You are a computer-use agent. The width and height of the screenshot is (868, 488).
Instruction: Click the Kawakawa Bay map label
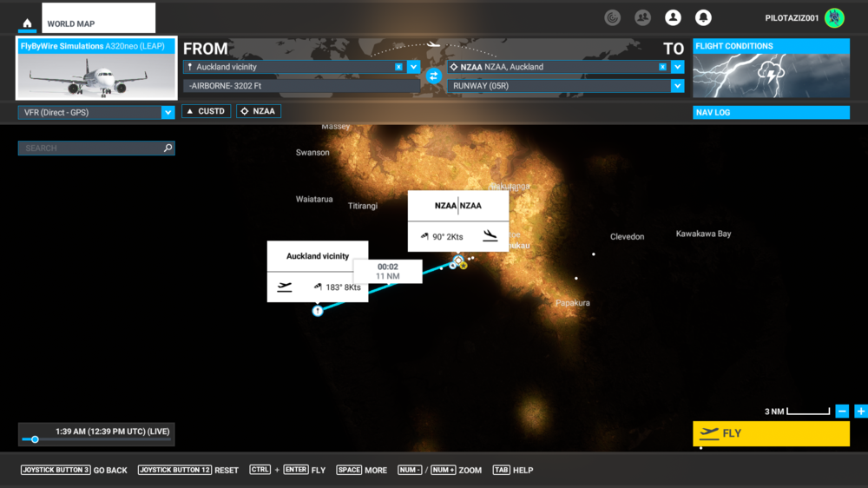click(703, 234)
